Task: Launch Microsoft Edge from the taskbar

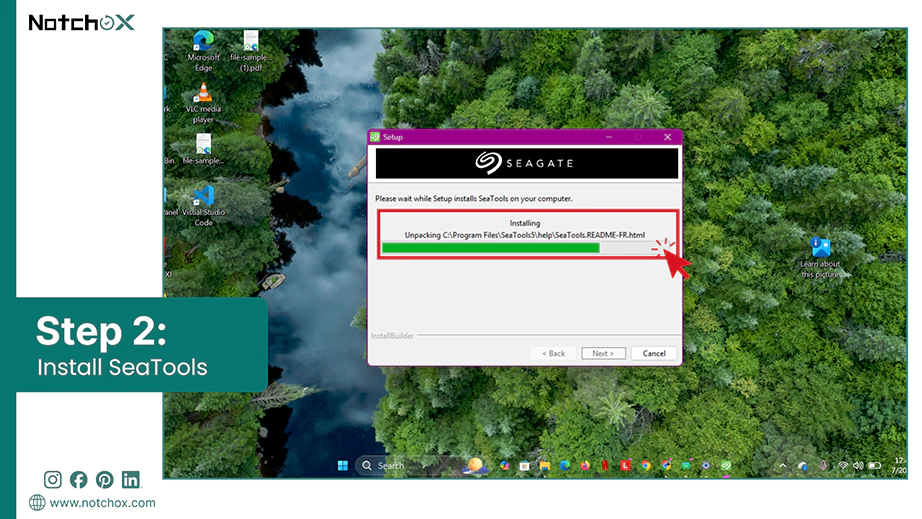Action: [564, 466]
